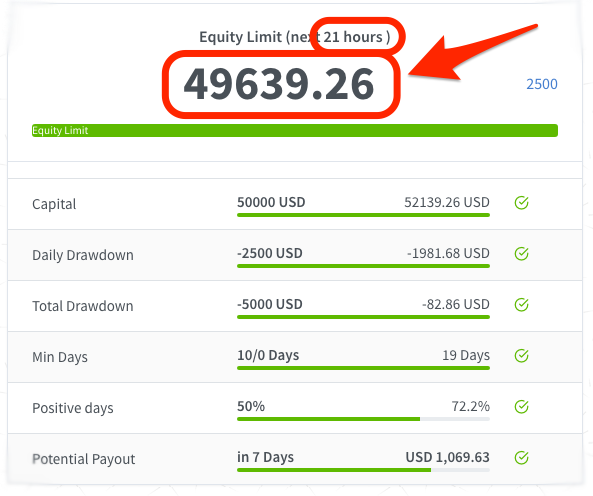This screenshot has height=496, width=593.
Task: Click the Equity Limit next 21 hours heading
Action: click(295, 37)
